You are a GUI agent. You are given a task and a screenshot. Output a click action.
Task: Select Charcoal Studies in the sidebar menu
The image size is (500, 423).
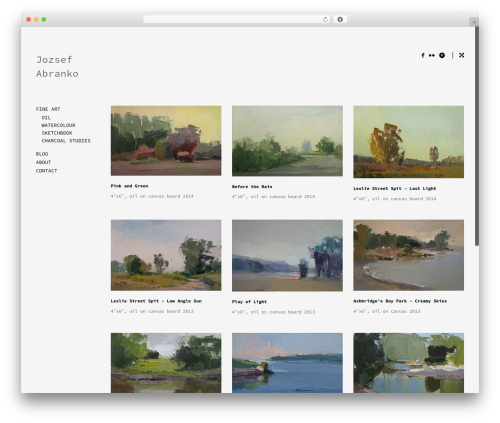click(x=66, y=141)
